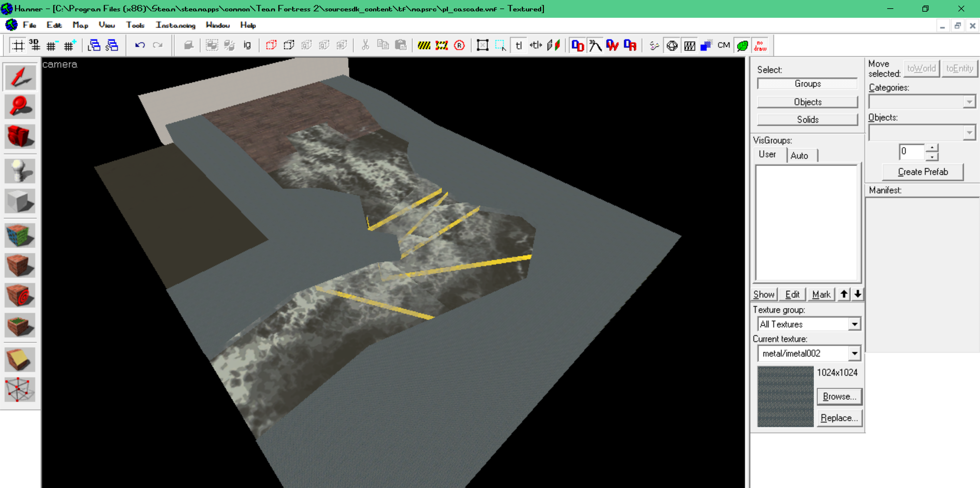Decrease prefab count with down stepper
The image size is (980, 488).
point(932,156)
